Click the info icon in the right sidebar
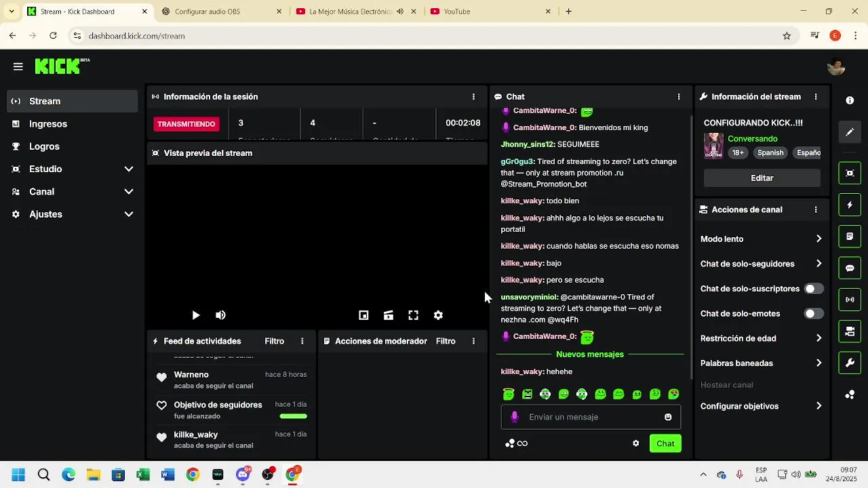 point(850,100)
